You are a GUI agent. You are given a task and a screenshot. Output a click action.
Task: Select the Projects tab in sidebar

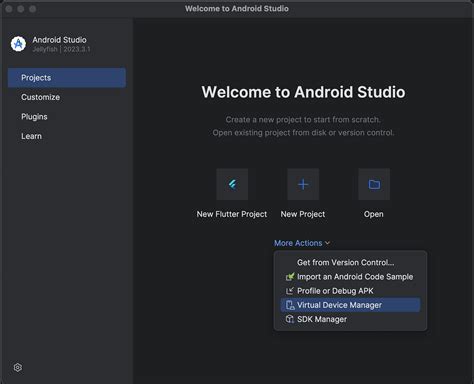(x=67, y=78)
